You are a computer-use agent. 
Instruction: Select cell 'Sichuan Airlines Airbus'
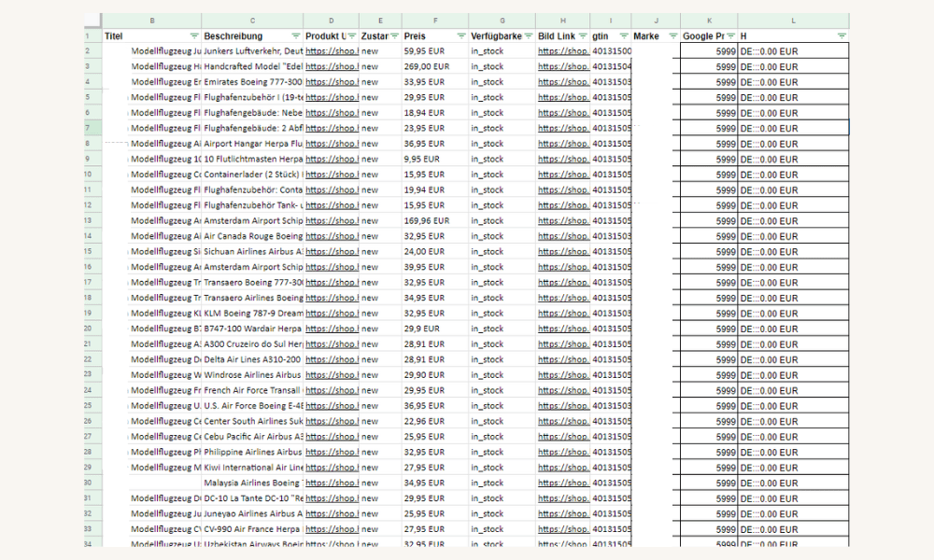click(x=252, y=252)
